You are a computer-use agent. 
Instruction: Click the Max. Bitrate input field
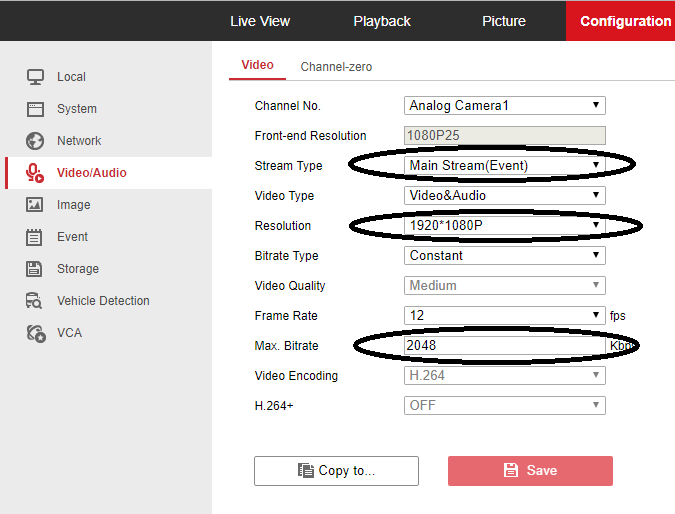[505, 346]
